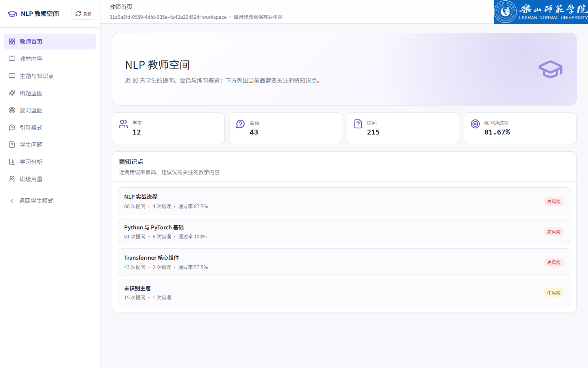Click the 会话 chat bubble icon

pos(241,124)
